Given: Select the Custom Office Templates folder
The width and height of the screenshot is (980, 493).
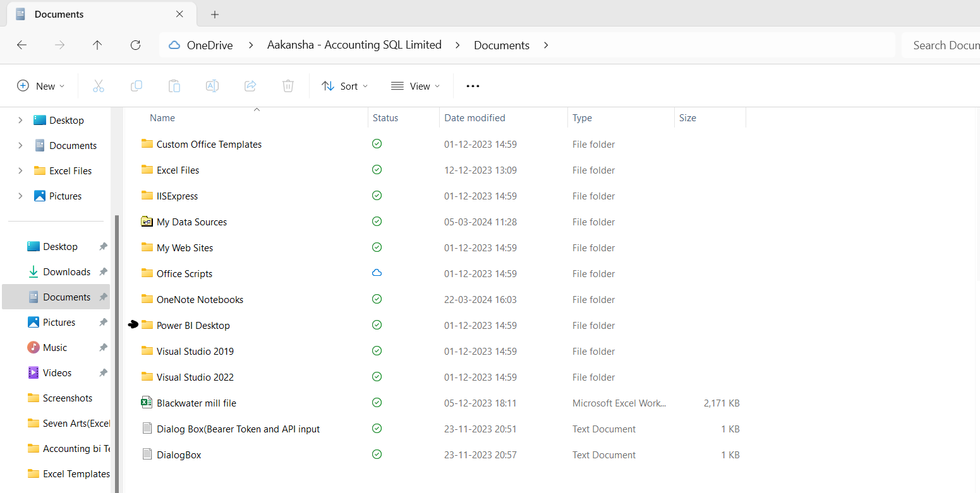Looking at the screenshot, I should click(209, 144).
